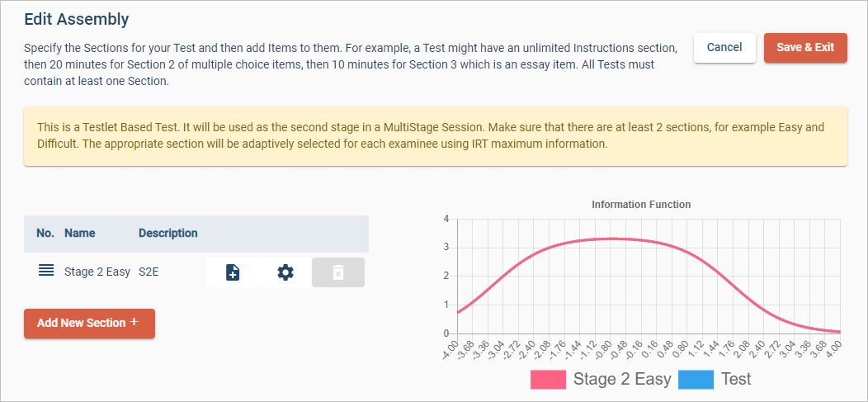Click the Name column header
The image size is (868, 402).
(79, 233)
